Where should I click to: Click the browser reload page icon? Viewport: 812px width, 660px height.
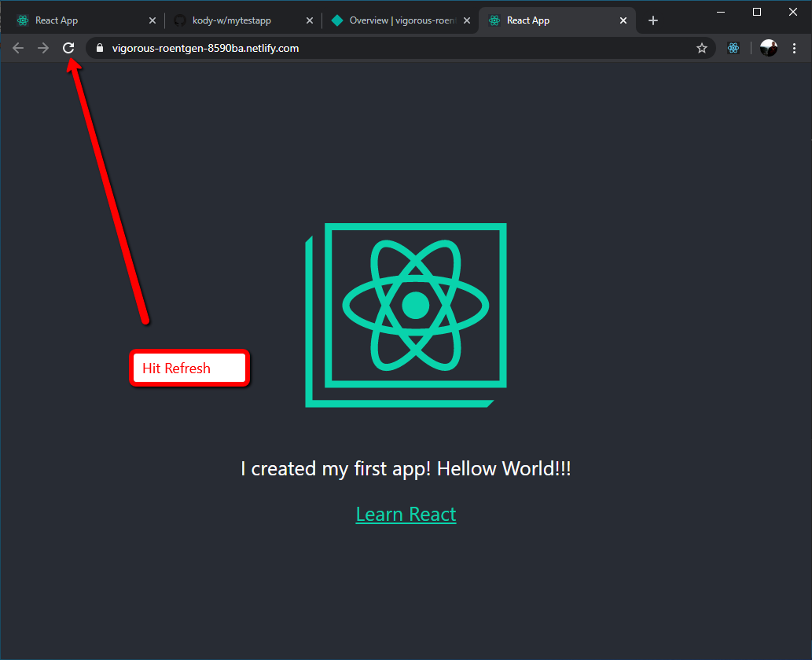(68, 48)
